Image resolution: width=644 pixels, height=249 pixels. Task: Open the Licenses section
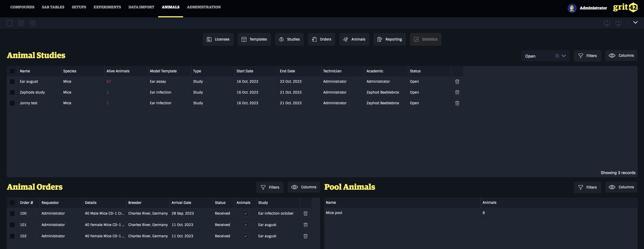218,39
